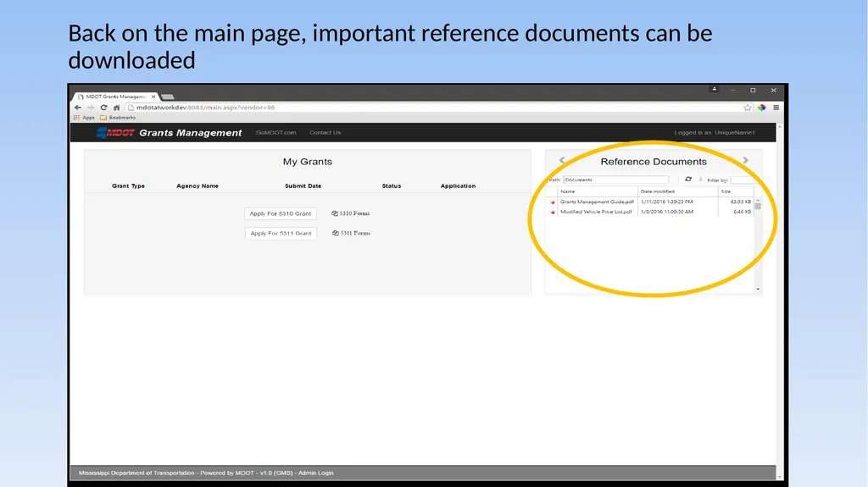Click the Filter by input field

pos(744,180)
